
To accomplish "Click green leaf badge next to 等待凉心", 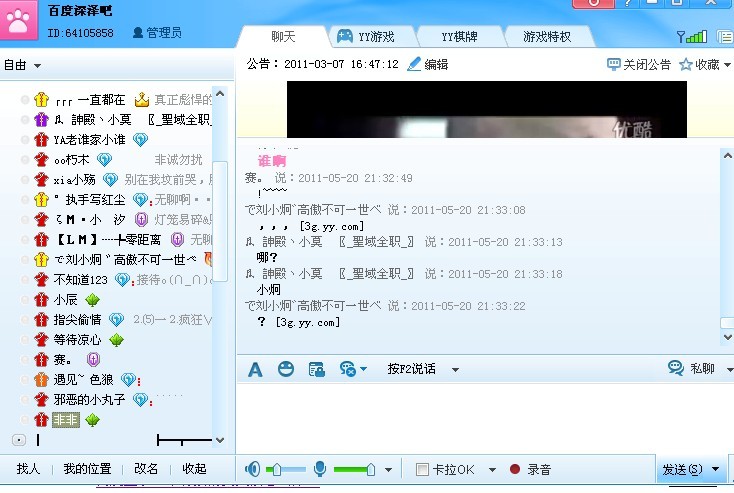I will [x=117, y=340].
